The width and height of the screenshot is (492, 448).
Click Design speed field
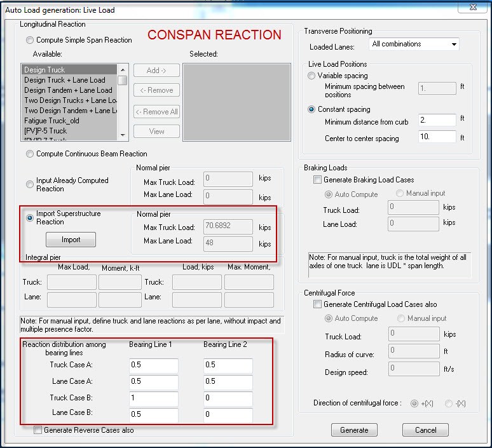[414, 369]
